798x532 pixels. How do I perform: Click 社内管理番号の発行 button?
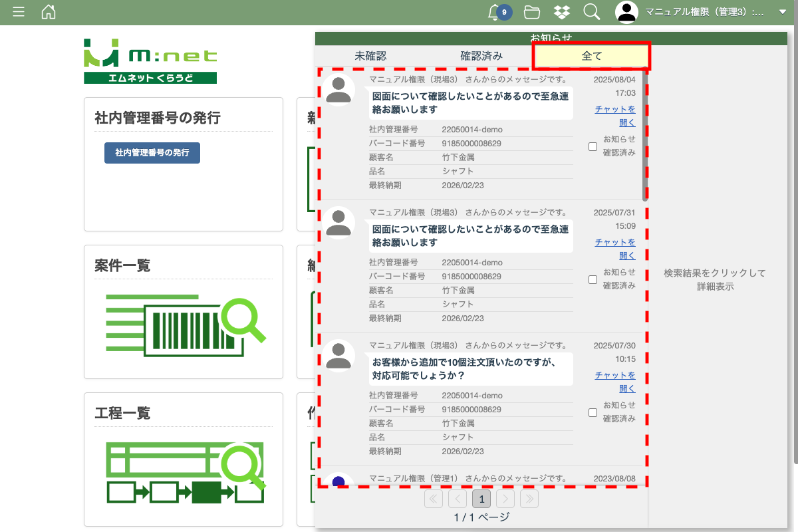point(152,153)
